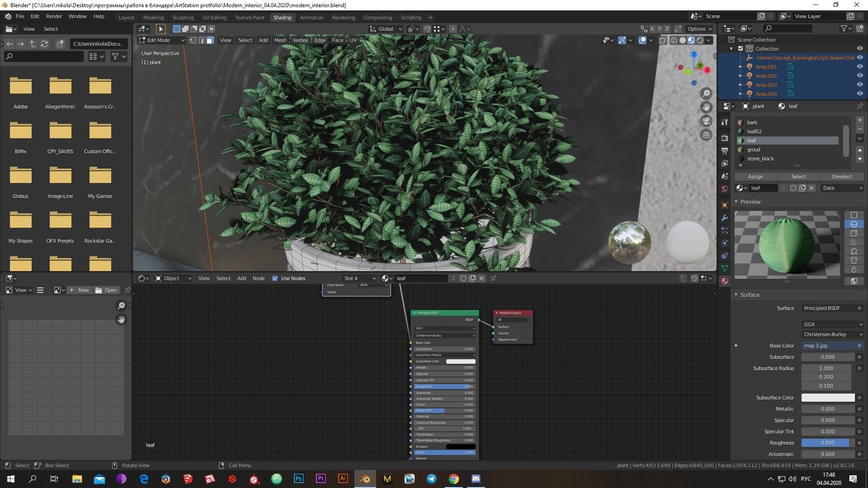Open the Material properties tab icon
Viewport: 868px width, 488px height.
[725, 281]
